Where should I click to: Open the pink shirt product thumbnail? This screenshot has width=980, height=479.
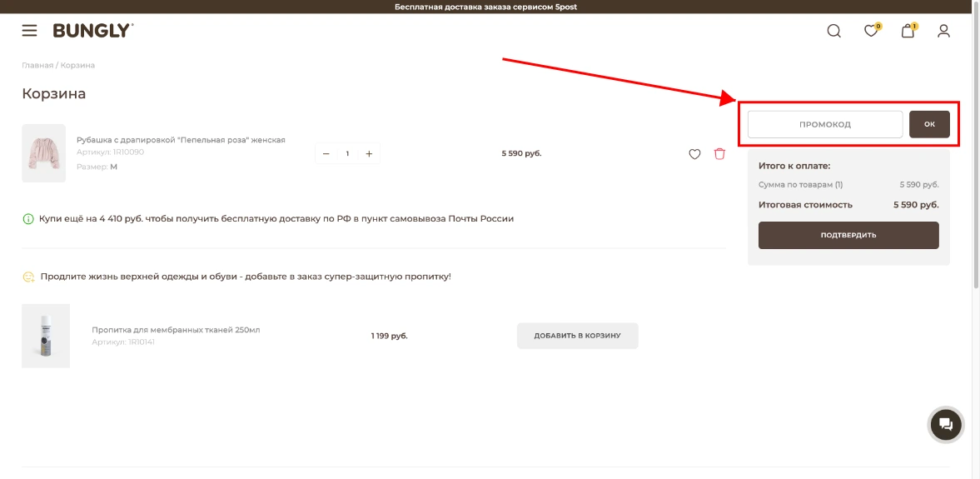(x=43, y=153)
